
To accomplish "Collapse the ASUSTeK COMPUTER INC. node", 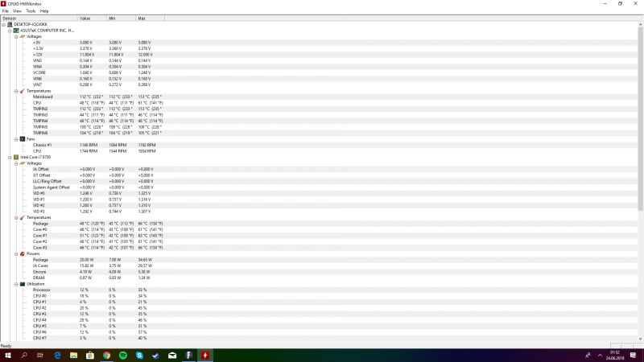I will [10, 31].
